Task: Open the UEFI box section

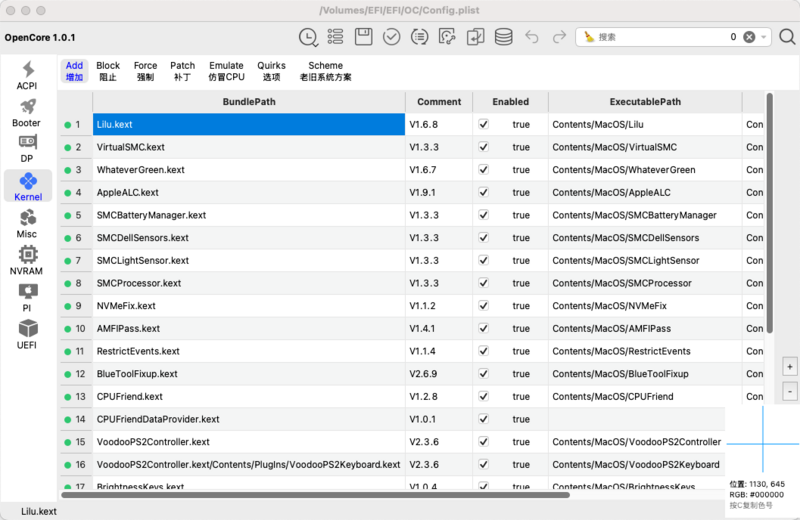Action: tap(27, 333)
